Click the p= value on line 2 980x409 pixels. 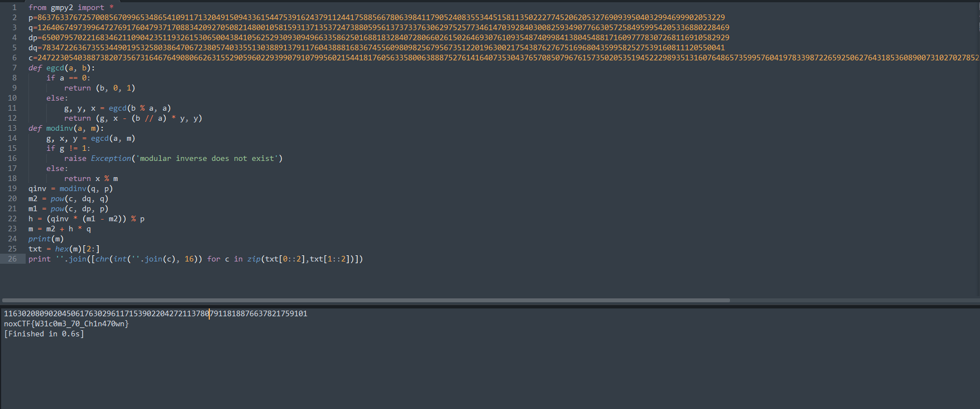pos(379,17)
